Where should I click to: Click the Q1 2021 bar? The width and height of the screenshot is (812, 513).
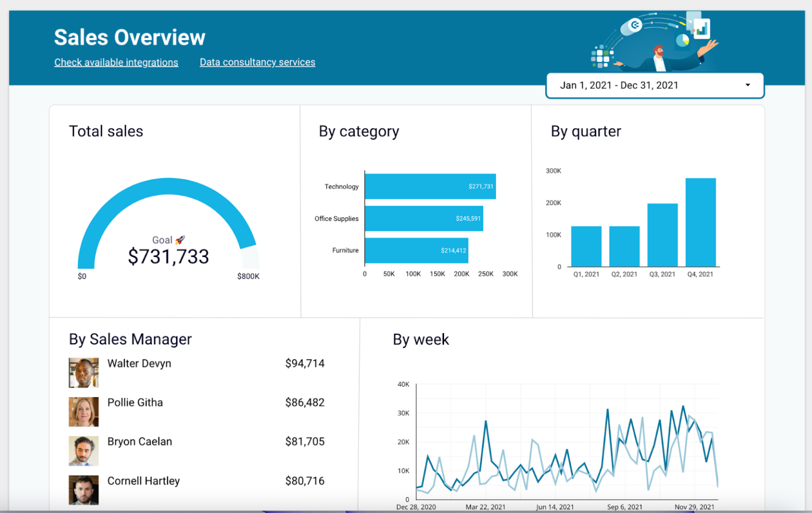click(586, 246)
